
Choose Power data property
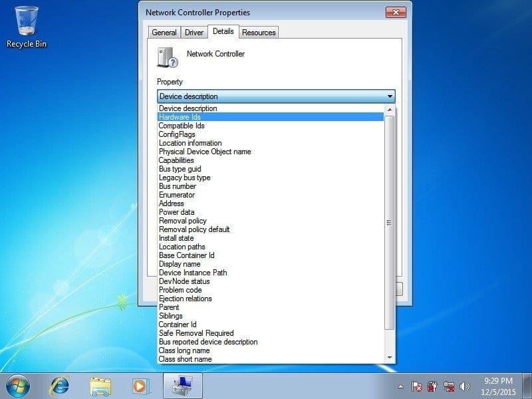tap(271, 212)
